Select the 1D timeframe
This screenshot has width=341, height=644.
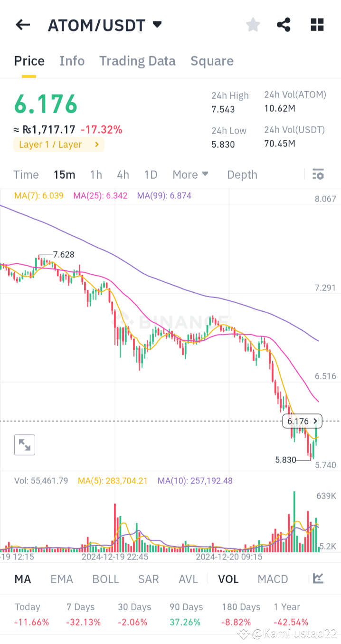pos(151,174)
